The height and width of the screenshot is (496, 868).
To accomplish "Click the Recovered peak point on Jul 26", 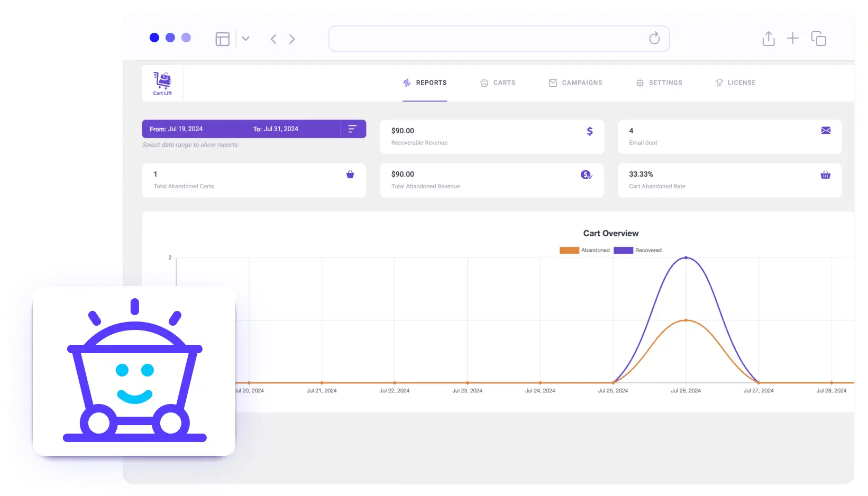I will pyautogui.click(x=686, y=258).
